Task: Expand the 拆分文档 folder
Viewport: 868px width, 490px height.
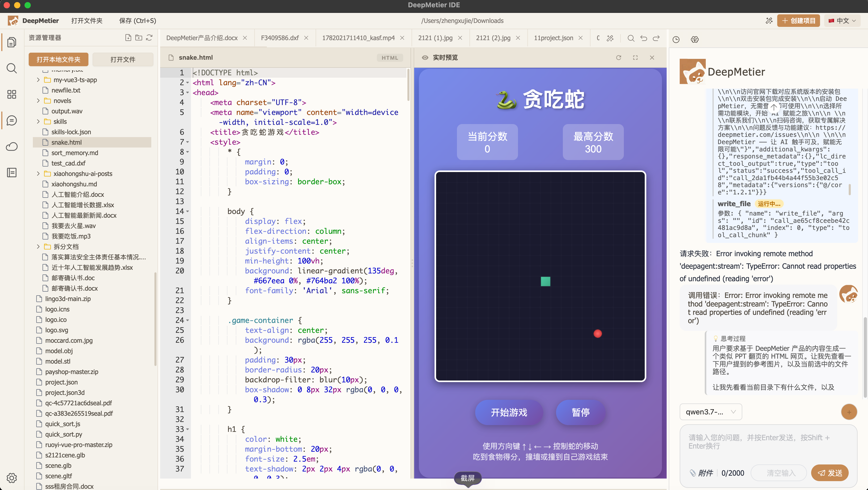Action: tap(38, 247)
